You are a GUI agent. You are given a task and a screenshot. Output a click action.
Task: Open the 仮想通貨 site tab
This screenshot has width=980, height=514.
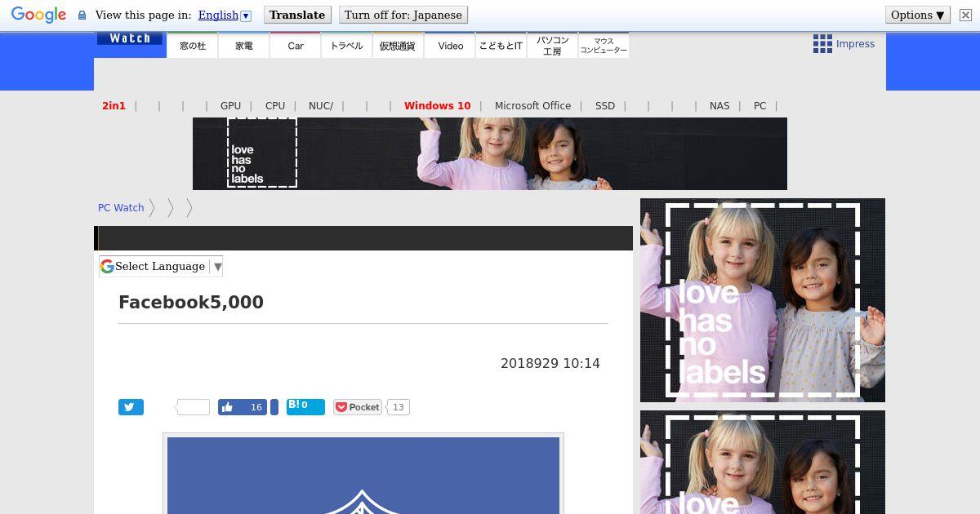tap(398, 46)
